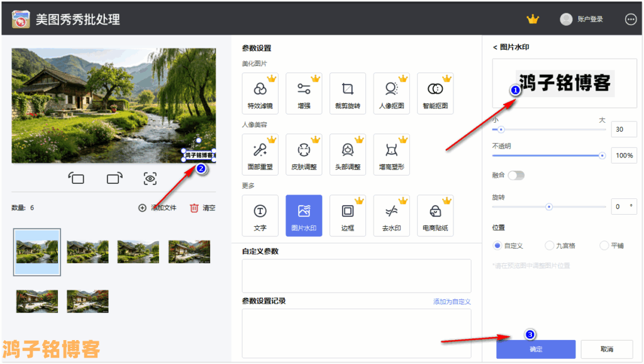Open the 边框 border tool
This screenshot has height=364, width=644.
[348, 215]
